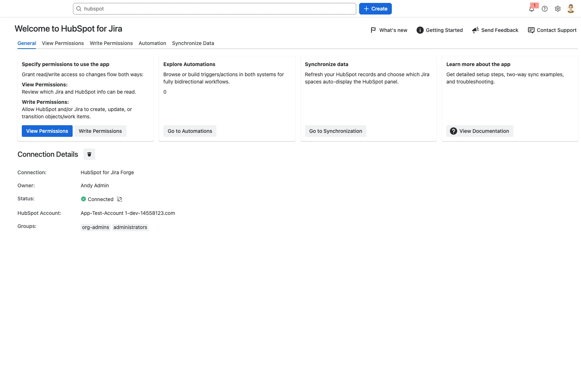The width and height of the screenshot is (581, 392).
Task: Click the Welcome to HubSpot for Jira heading
Action: pos(68,29)
